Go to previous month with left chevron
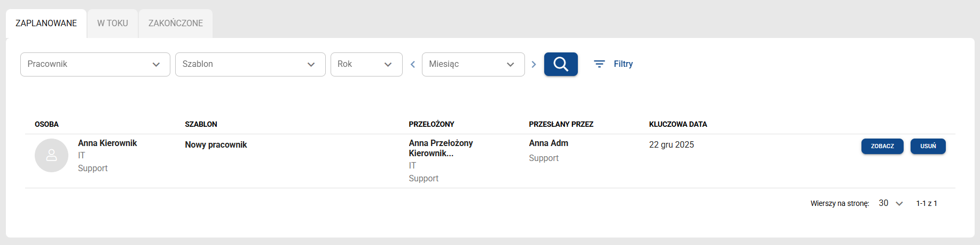The height and width of the screenshot is (245, 980). point(412,64)
